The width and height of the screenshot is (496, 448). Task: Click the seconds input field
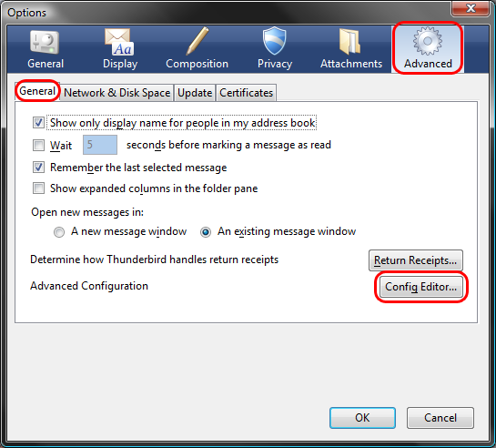100,145
